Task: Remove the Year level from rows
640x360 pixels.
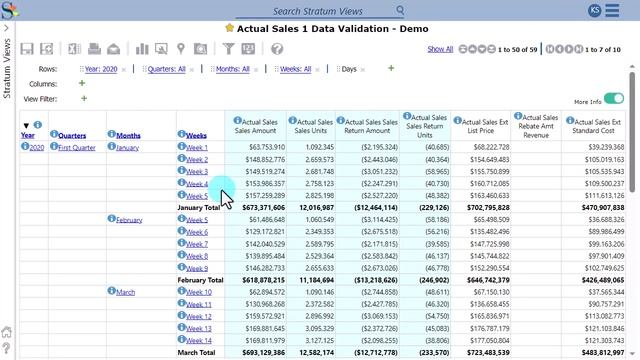Action: pyautogui.click(x=124, y=70)
